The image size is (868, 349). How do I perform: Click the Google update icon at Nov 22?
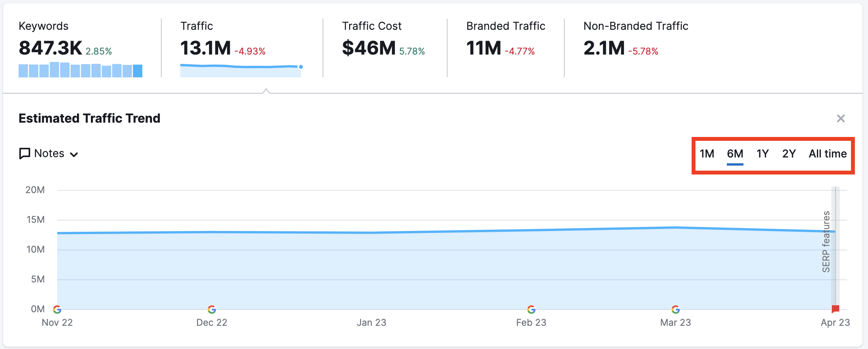tap(57, 309)
